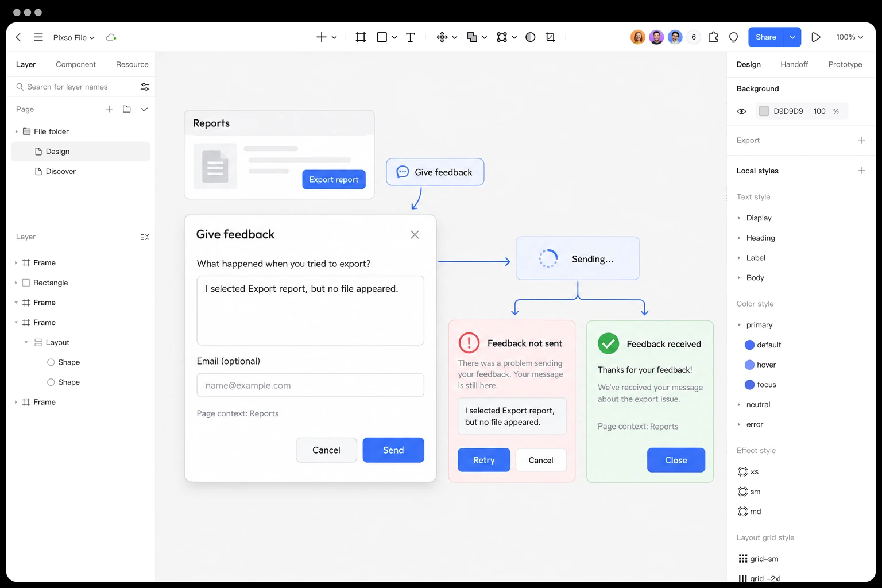Collapse the primary color style group
This screenshot has width=882, height=588.
click(x=739, y=325)
